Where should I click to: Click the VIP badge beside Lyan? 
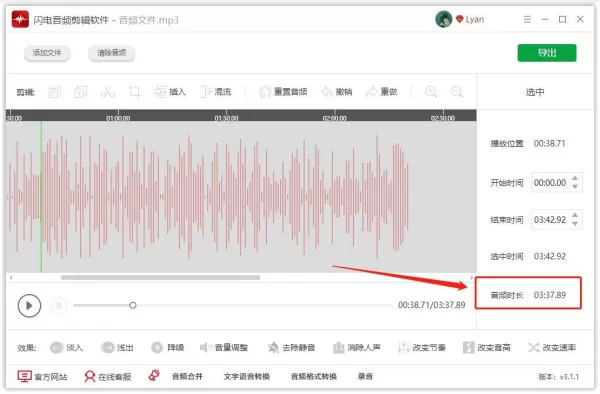click(x=460, y=19)
